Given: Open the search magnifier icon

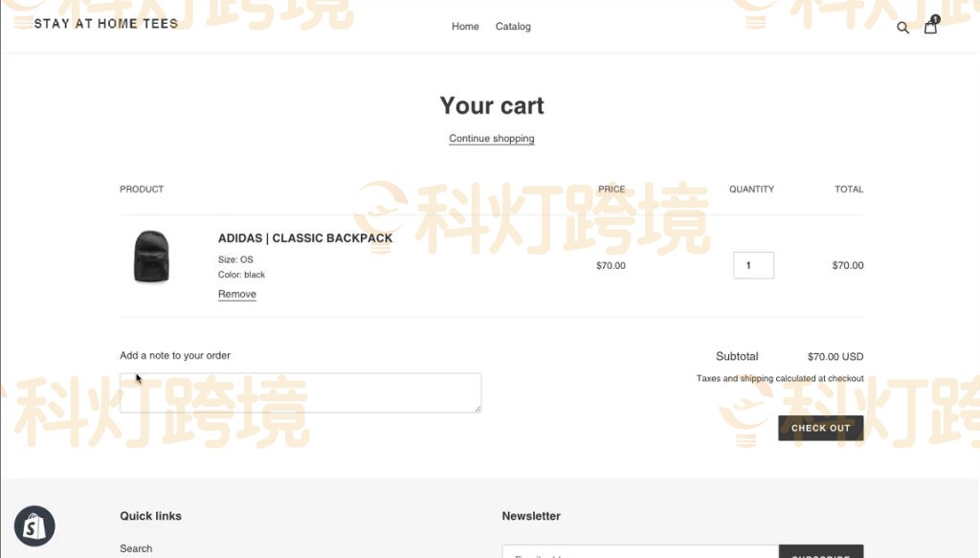Looking at the screenshot, I should [x=902, y=28].
